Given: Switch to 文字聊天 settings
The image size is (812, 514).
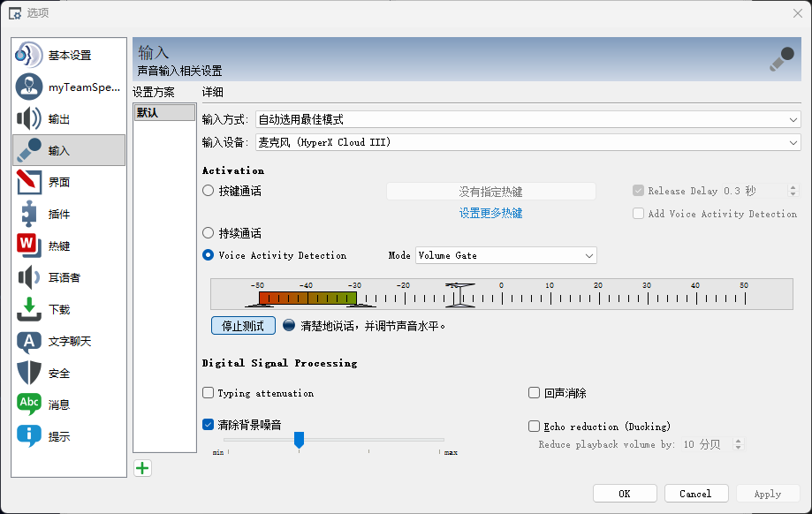Looking at the screenshot, I should click(69, 342).
